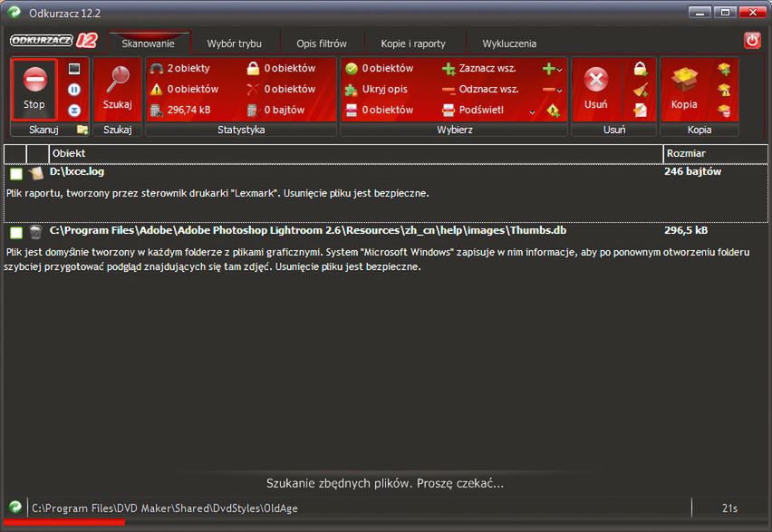
Task: Click the backup box with minus icon
Action: point(724,111)
